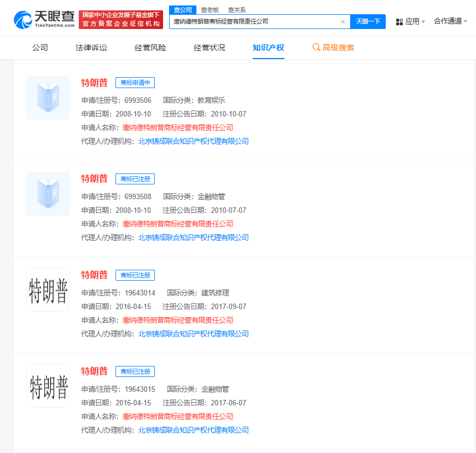Open the 法律诉讼 tab
Image resolution: width=476 pixels, height=453 pixels.
pyautogui.click(x=91, y=48)
